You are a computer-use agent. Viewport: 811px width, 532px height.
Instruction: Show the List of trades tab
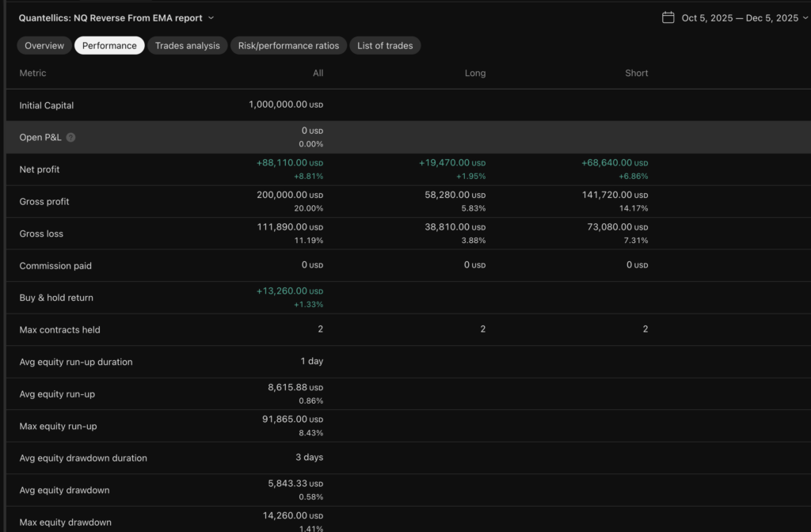click(385, 46)
